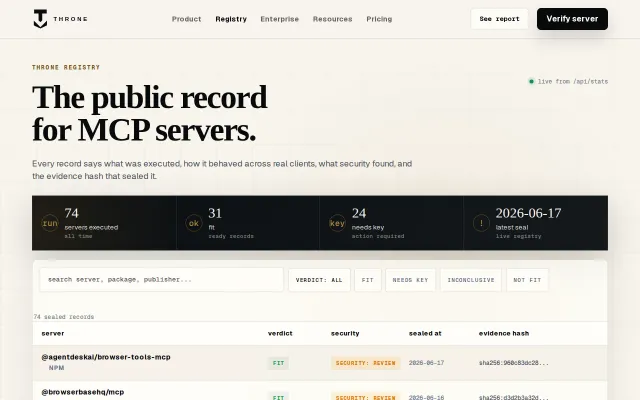Click the THRONE wordmark text
This screenshot has height=400, width=640.
(70, 19)
